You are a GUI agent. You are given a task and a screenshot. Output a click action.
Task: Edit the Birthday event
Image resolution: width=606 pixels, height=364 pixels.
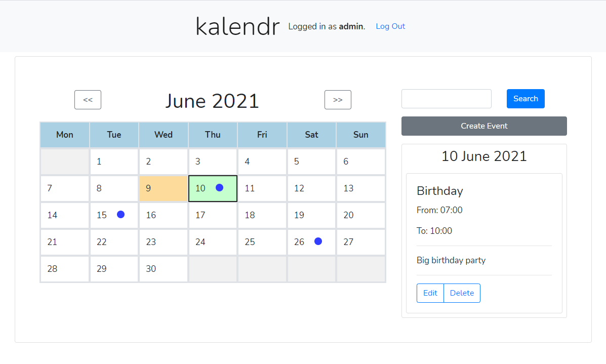[430, 293]
